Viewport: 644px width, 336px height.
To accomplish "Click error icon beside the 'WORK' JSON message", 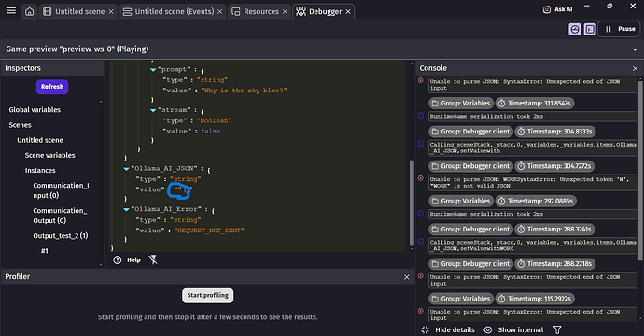I will point(421,178).
